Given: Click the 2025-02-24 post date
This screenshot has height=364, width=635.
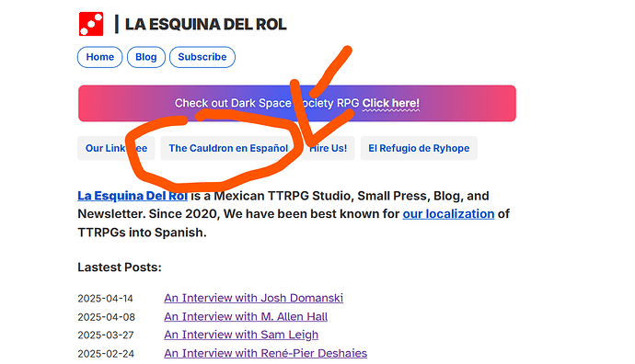Looking at the screenshot, I should 106,354.
